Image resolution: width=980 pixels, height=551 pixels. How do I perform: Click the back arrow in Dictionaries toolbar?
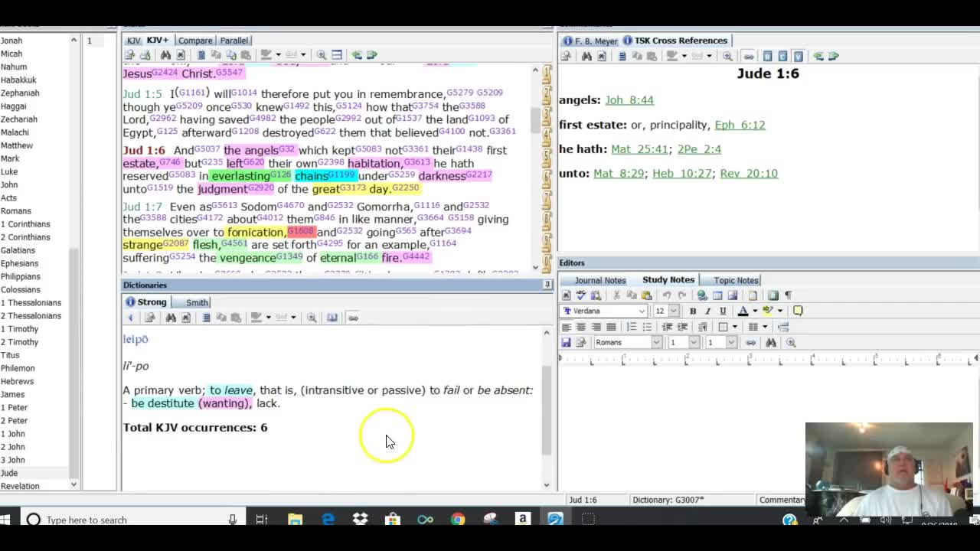[x=130, y=318]
